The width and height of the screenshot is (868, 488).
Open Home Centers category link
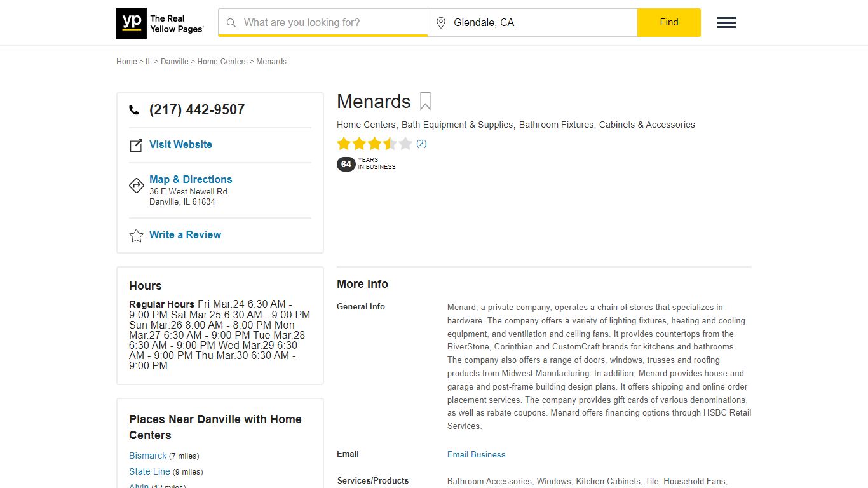tap(366, 125)
